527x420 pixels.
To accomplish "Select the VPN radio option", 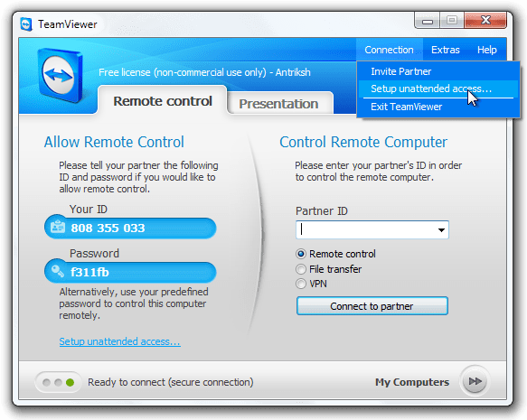I will (301, 284).
